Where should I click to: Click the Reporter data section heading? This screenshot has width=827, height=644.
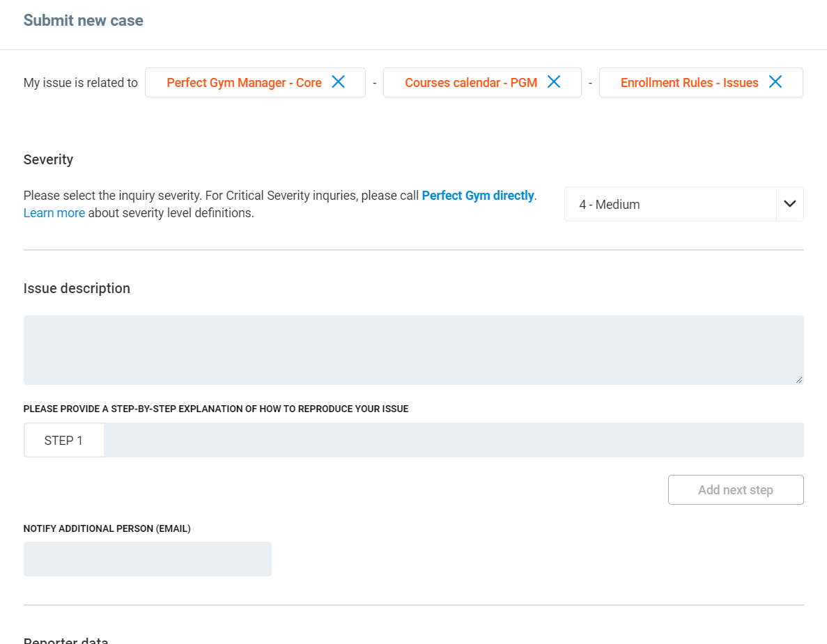[66, 640]
